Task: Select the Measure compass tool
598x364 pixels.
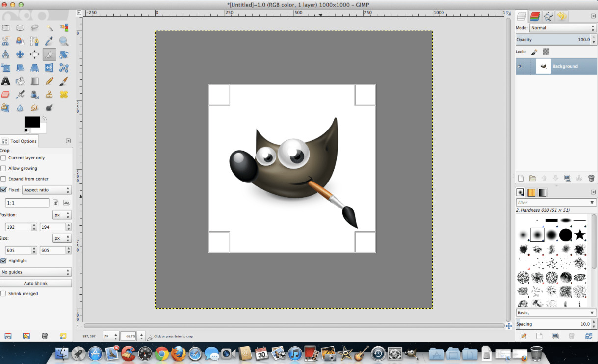Action: 5,54
